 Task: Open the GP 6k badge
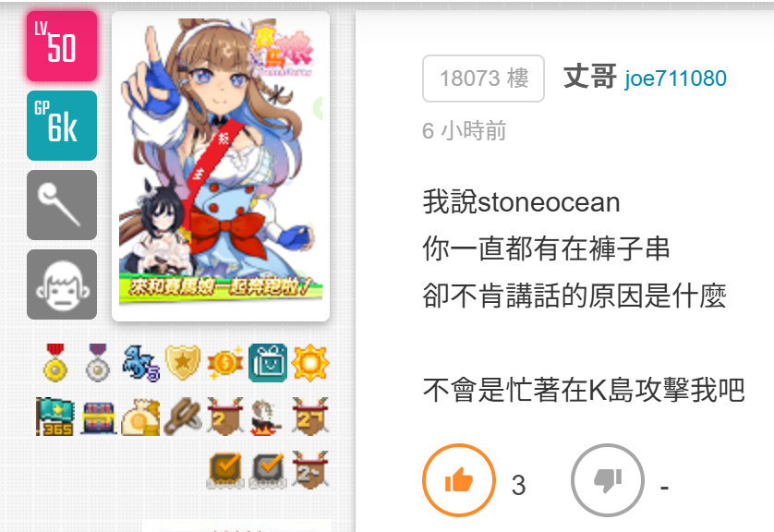pyautogui.click(x=62, y=126)
